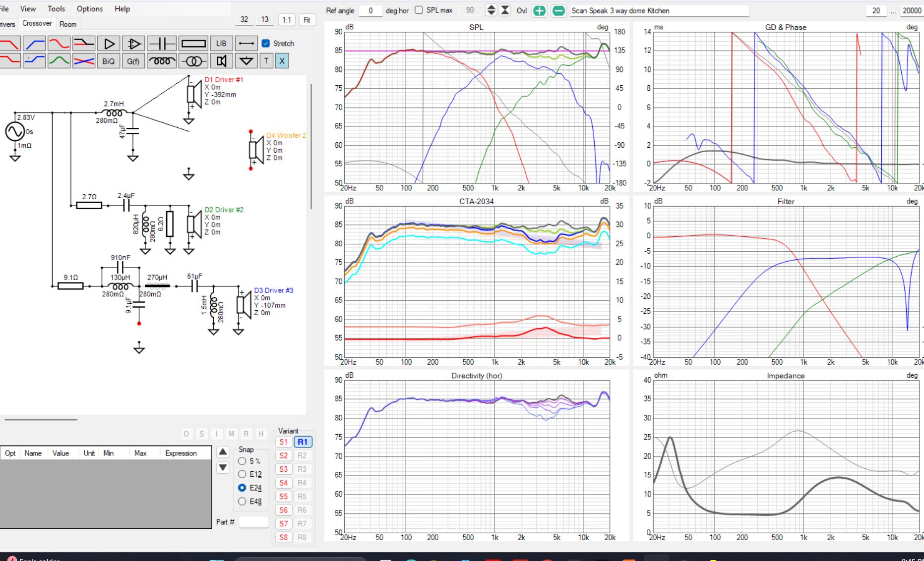Add an inductor coil component
Image resolution: width=924 pixels, height=561 pixels.
click(162, 61)
